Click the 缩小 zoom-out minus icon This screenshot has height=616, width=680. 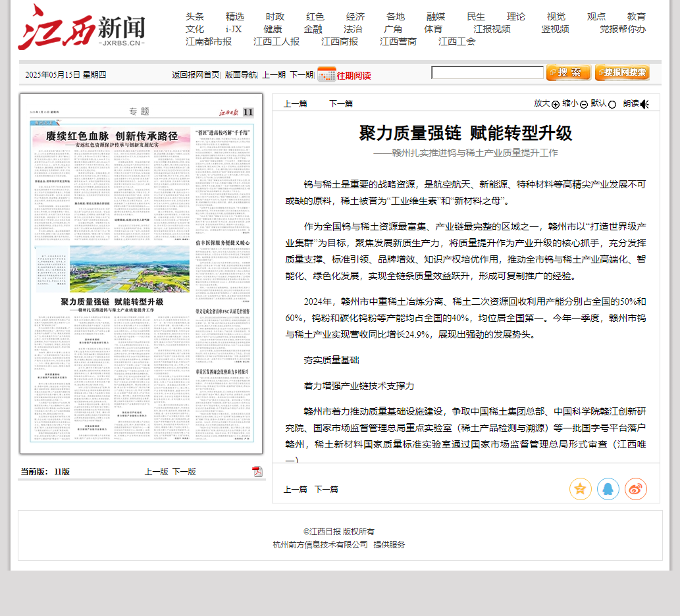point(584,105)
